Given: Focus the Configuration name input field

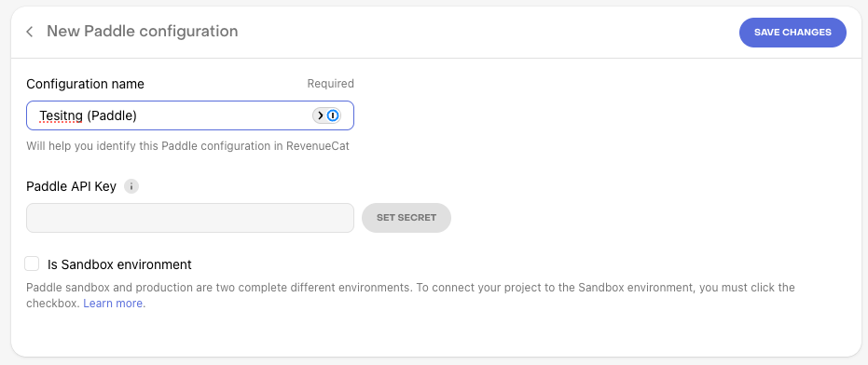Looking at the screenshot, I should pos(190,115).
